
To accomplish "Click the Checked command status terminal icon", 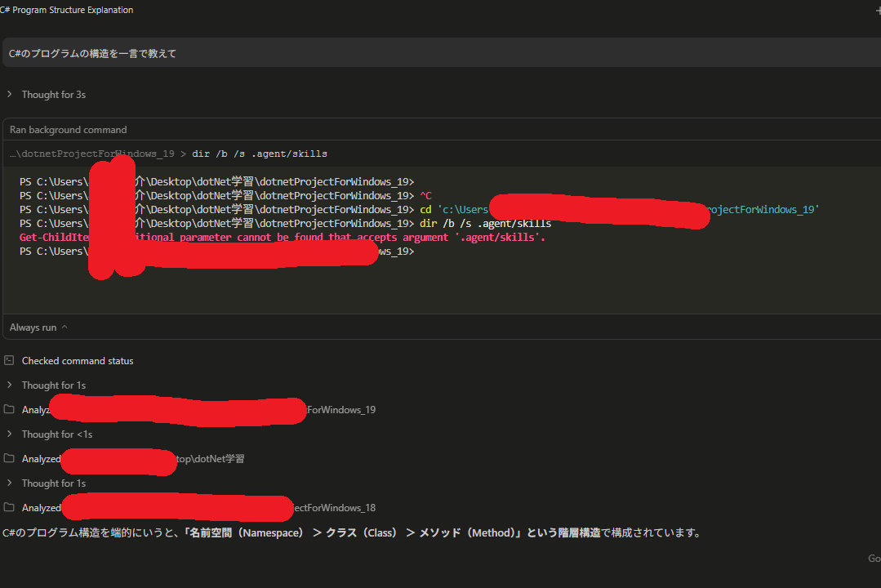I will click(x=9, y=360).
